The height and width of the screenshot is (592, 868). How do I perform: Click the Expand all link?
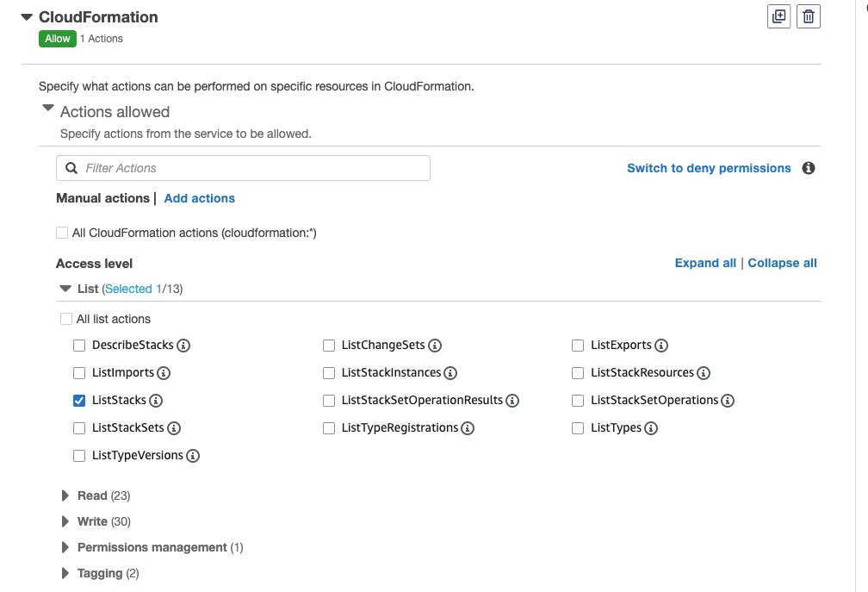705,263
